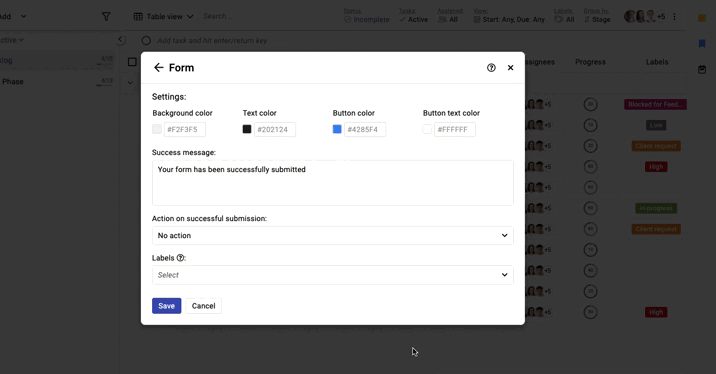The height and width of the screenshot is (374, 716).
Task: Pick the Button text color white swatch
Action: (427, 129)
